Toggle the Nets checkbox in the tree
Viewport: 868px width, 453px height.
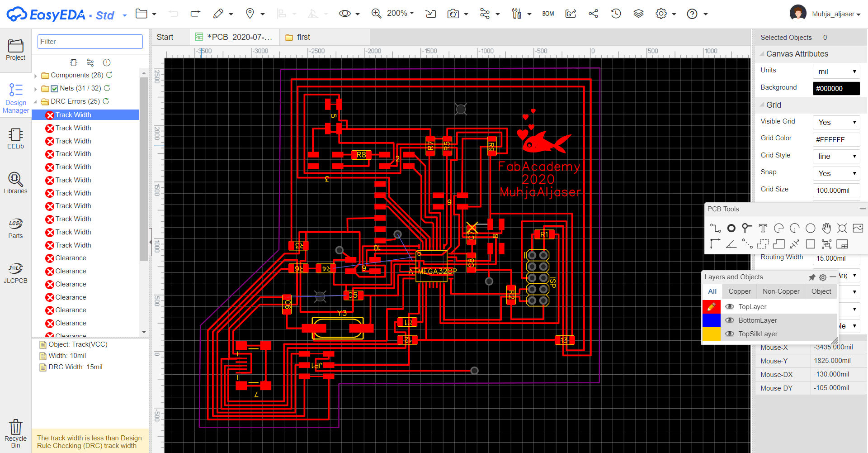pos(54,89)
